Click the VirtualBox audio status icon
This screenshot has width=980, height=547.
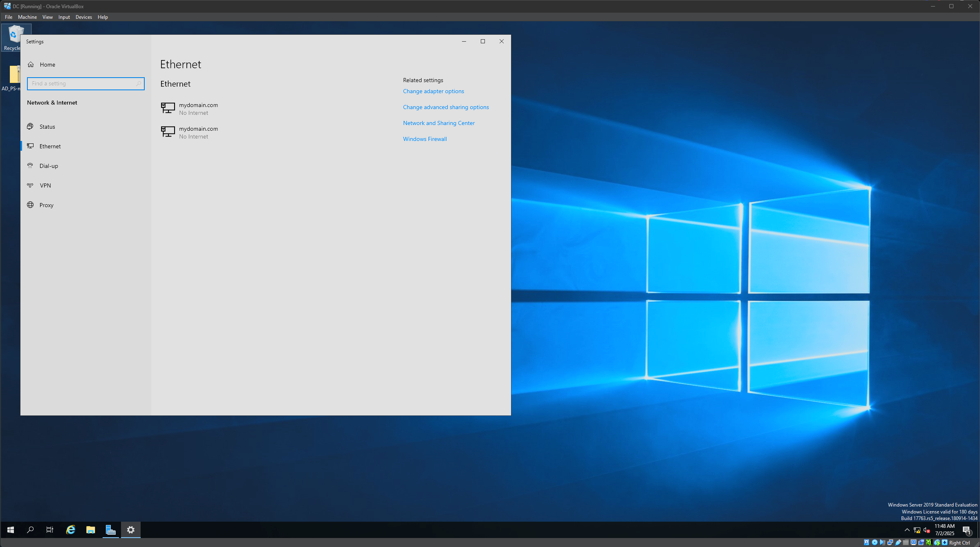pyautogui.click(x=882, y=543)
